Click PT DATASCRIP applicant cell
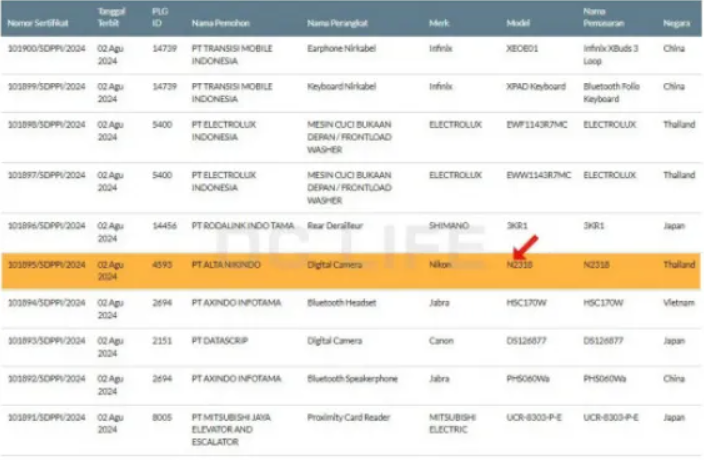 click(x=220, y=341)
